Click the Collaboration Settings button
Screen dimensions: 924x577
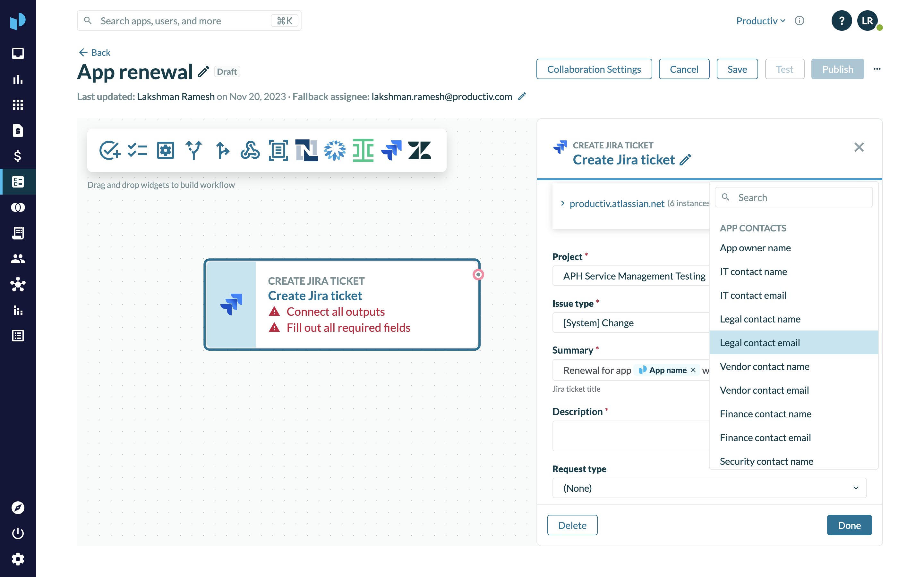[x=594, y=69]
